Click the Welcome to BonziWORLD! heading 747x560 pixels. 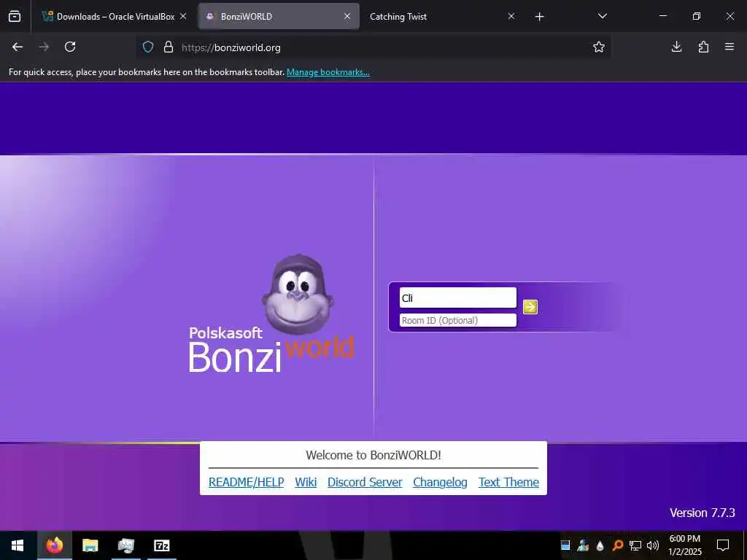373,455
